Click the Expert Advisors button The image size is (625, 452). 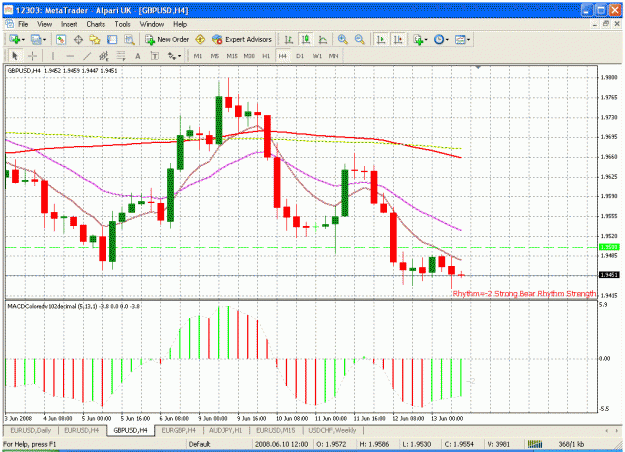(x=242, y=39)
